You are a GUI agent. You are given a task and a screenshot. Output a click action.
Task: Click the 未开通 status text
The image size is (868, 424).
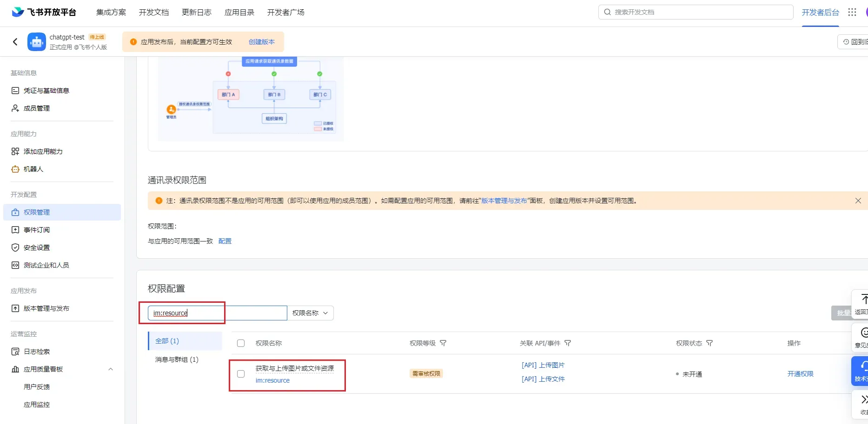tap(692, 374)
